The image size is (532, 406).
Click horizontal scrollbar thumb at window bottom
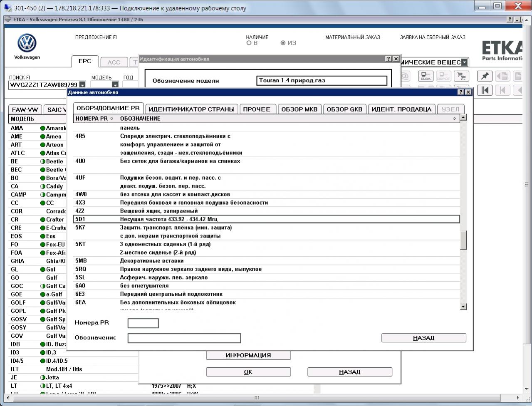(x=257, y=398)
